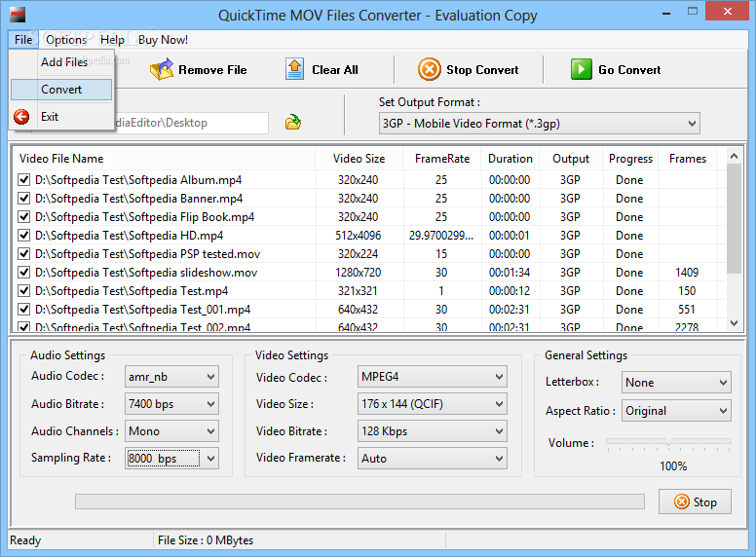
Task: Click the 00:01:34 duration cell
Action: tap(510, 273)
